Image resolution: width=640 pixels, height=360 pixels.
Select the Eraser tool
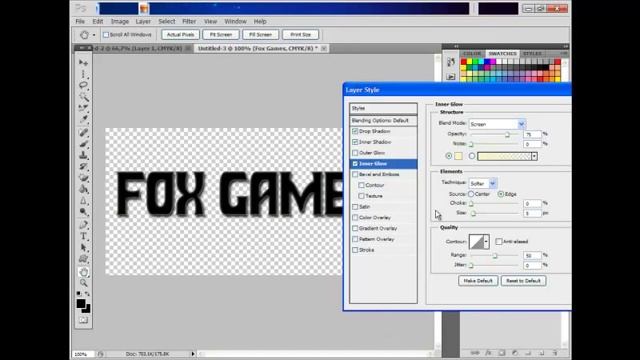pyautogui.click(x=83, y=178)
